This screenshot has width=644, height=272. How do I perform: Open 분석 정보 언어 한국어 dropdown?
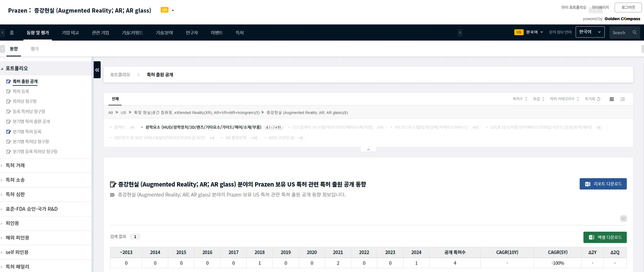point(590,32)
